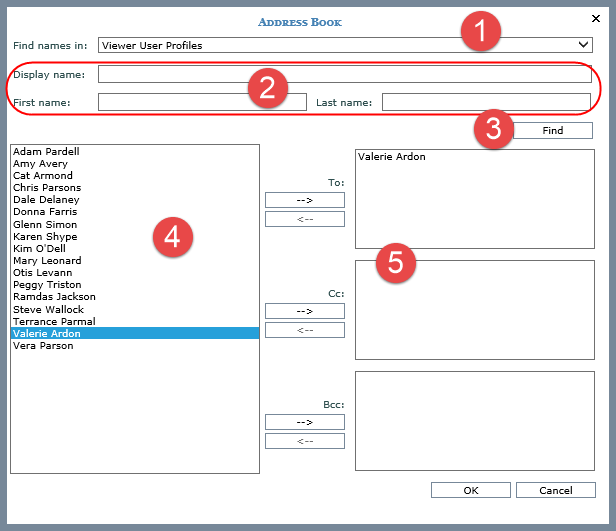Viewport: 616px width, 531px height.
Task: Close the Address Book dialog
Action: 597,19
